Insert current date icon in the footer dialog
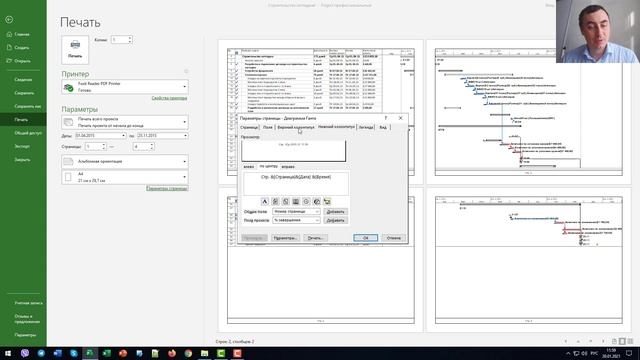 point(296,201)
